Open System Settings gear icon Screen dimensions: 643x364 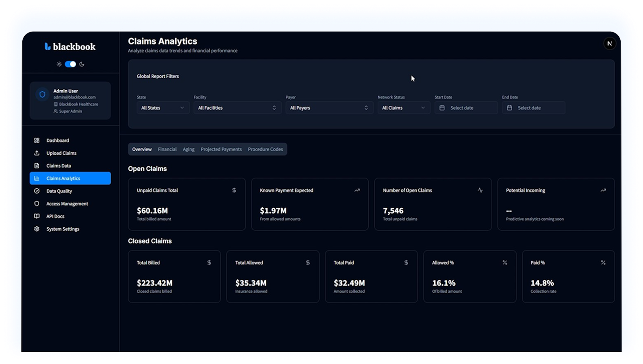click(36, 229)
